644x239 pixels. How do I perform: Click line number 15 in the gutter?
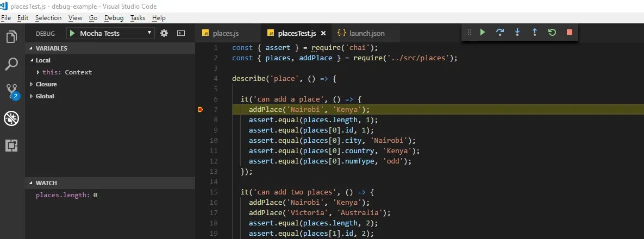(213, 192)
